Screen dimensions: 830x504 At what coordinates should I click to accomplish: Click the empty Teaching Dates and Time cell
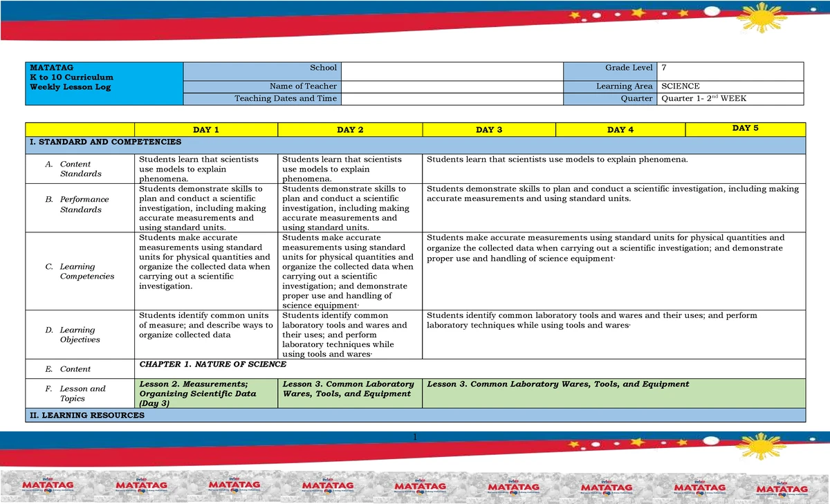453,99
